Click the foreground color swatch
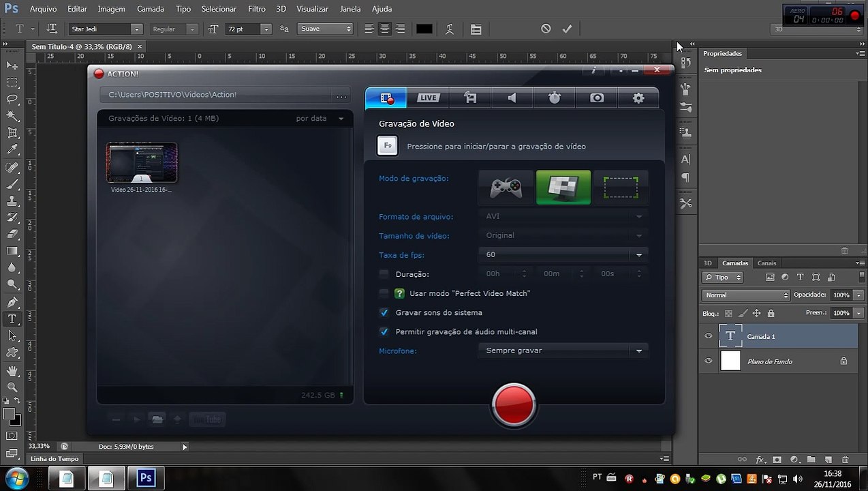 (x=9, y=414)
